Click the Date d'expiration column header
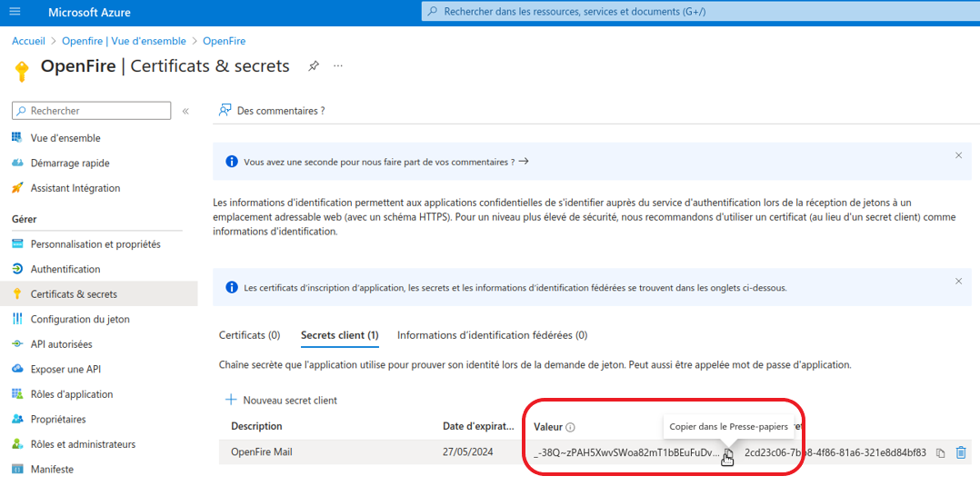Image resolution: width=980 pixels, height=486 pixels. tap(478, 426)
